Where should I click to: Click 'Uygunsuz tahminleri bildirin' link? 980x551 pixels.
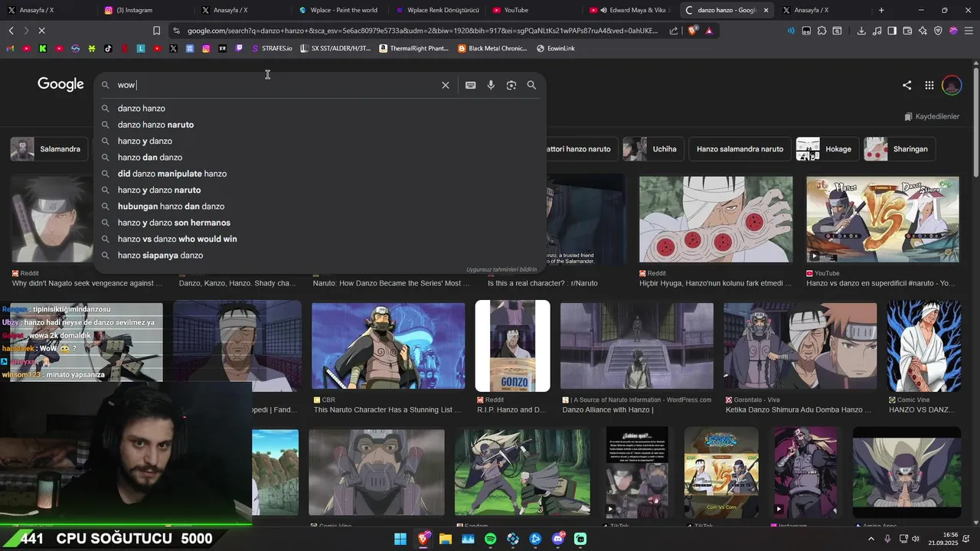501,269
